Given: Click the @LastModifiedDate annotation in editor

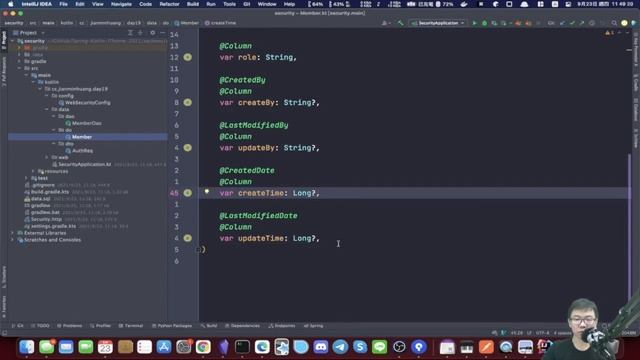Looking at the screenshot, I should point(258,216).
